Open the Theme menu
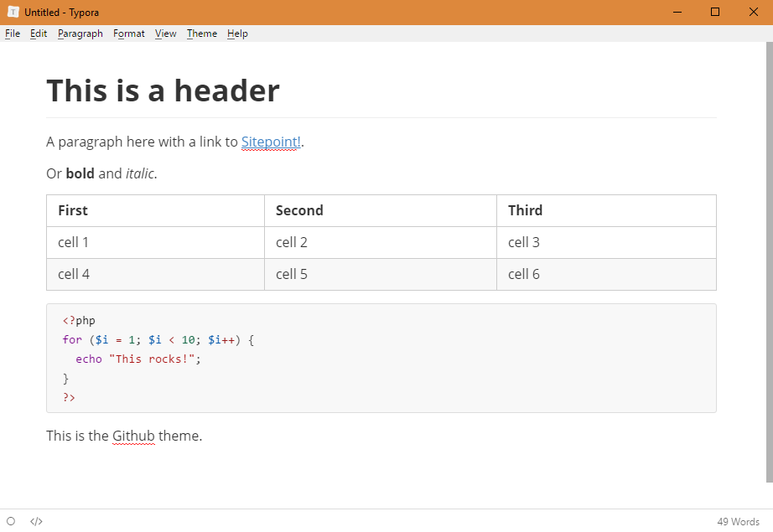 (x=202, y=34)
